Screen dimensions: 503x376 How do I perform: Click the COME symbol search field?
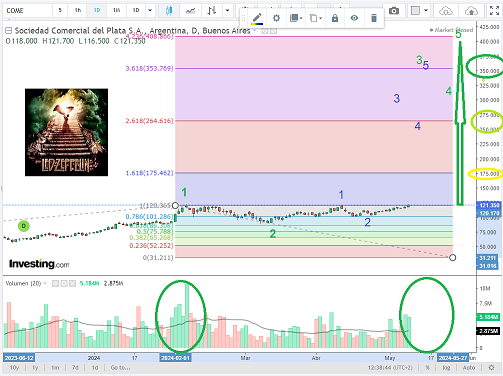28,10
